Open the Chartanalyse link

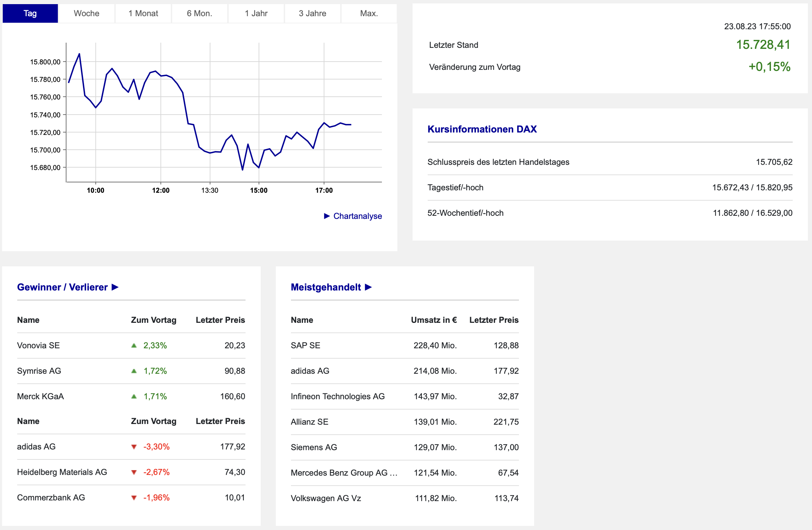coord(357,216)
